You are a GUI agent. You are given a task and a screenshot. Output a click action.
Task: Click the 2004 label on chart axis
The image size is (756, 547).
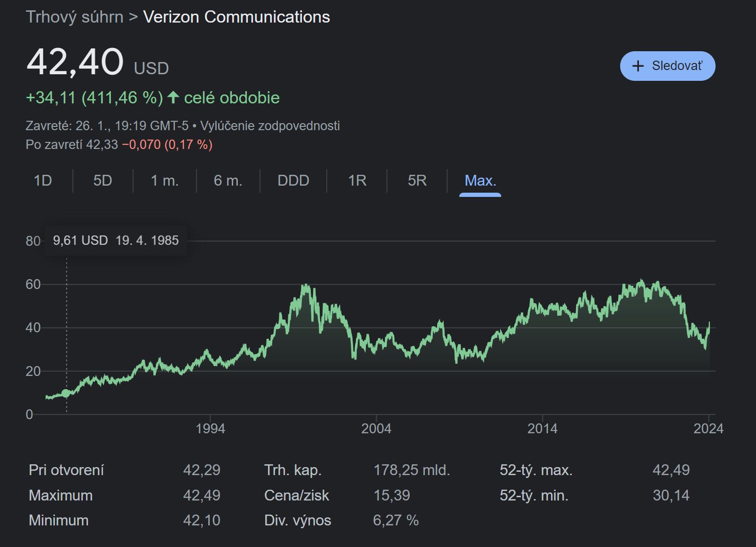[x=376, y=429]
